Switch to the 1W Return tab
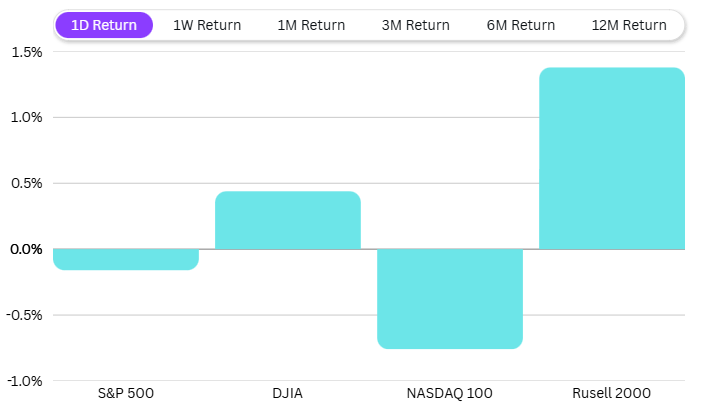Image resolution: width=701 pixels, height=416 pixels. [207, 25]
